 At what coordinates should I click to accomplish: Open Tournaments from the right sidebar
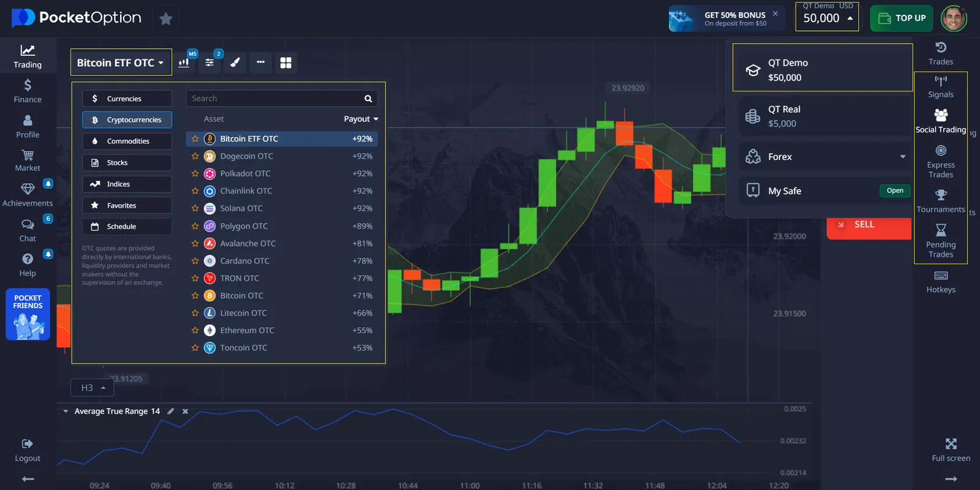point(940,201)
